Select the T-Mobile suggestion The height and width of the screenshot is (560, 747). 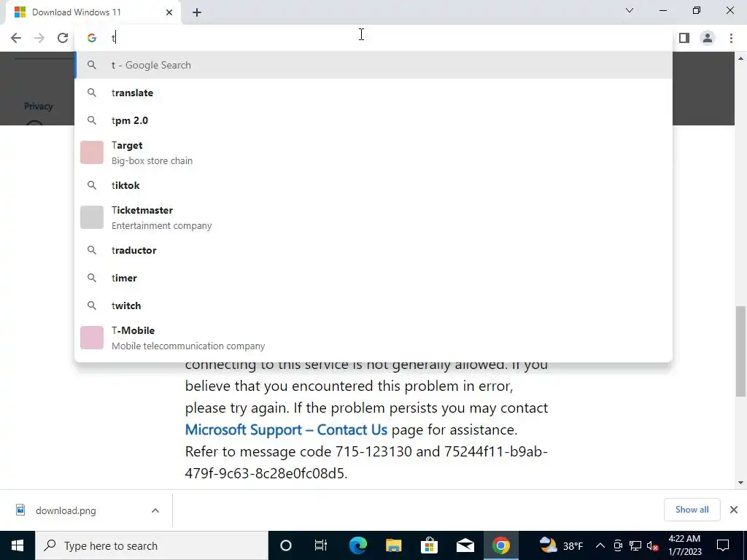pyautogui.click(x=373, y=338)
